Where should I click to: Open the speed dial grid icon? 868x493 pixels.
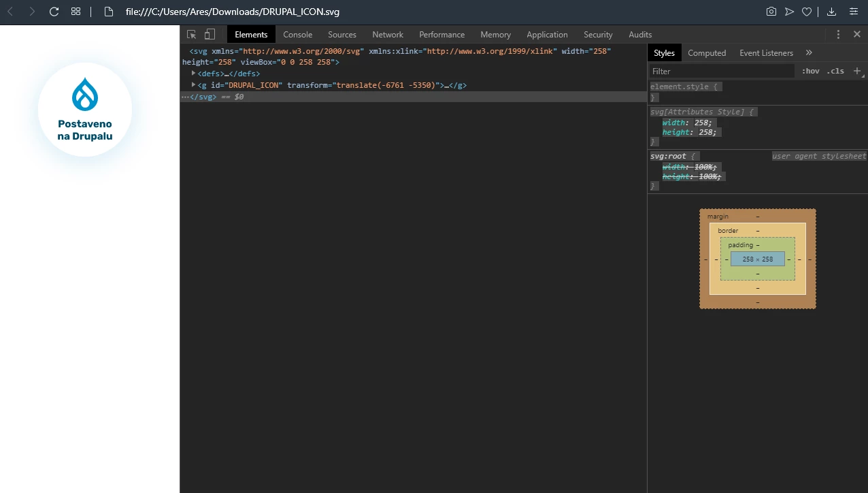tap(76, 12)
